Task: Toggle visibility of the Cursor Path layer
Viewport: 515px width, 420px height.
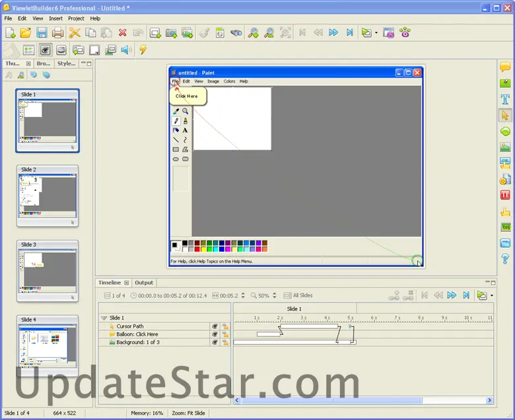Action: click(x=215, y=326)
